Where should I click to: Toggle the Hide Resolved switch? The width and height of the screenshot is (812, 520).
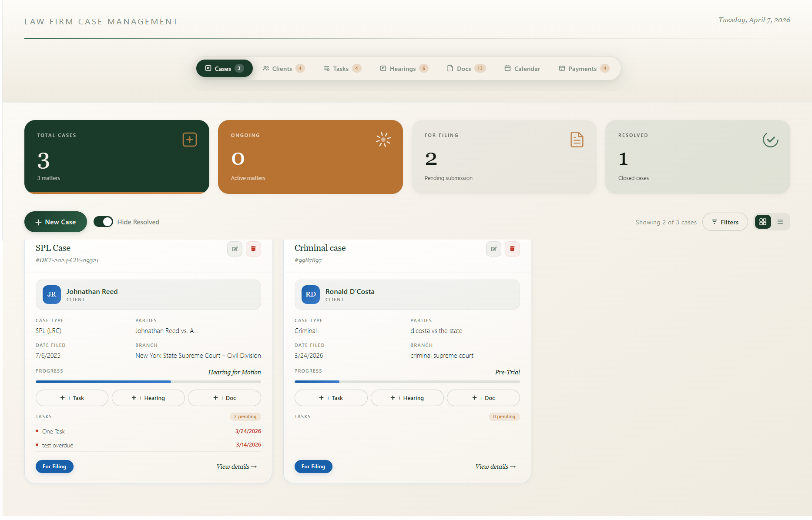(103, 221)
